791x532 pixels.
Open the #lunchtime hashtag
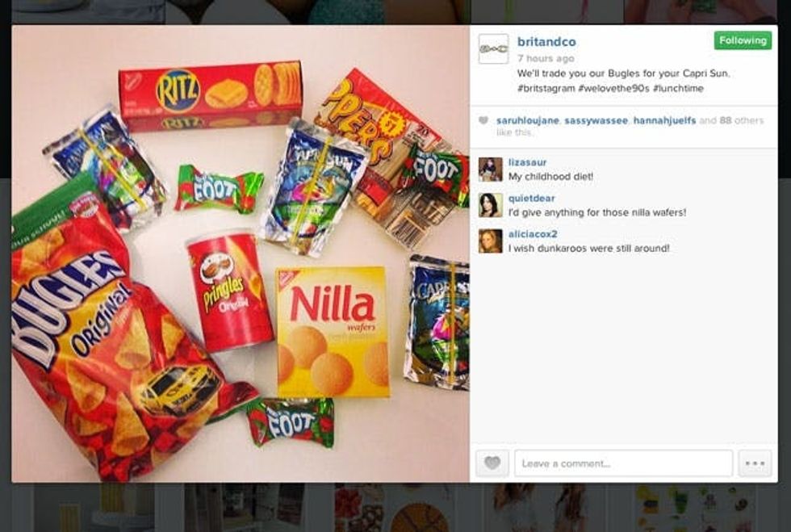click(678, 88)
